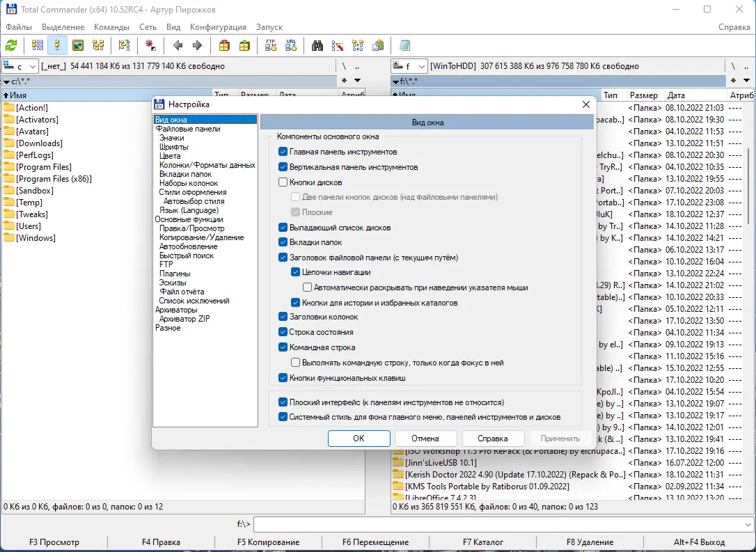The width and height of the screenshot is (756, 552).
Task: Open the 'Файлы' menu
Action: 19,27
